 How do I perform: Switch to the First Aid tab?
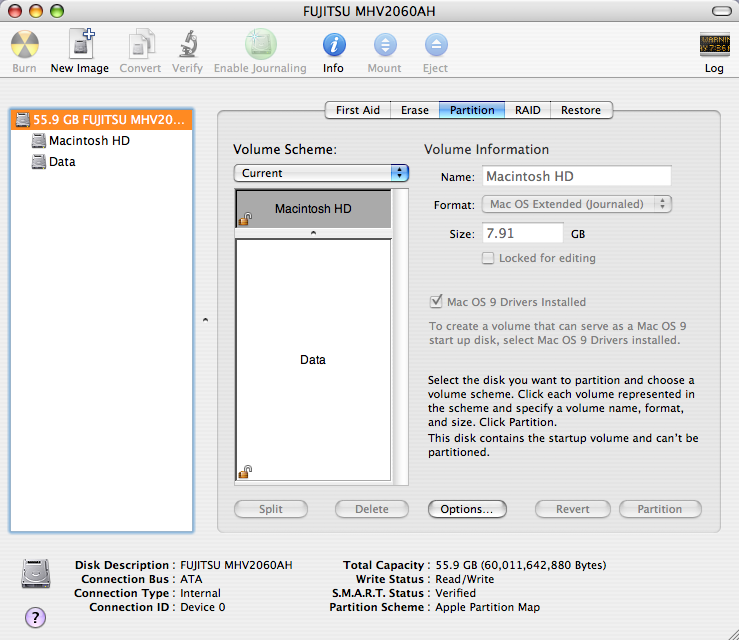tap(358, 110)
